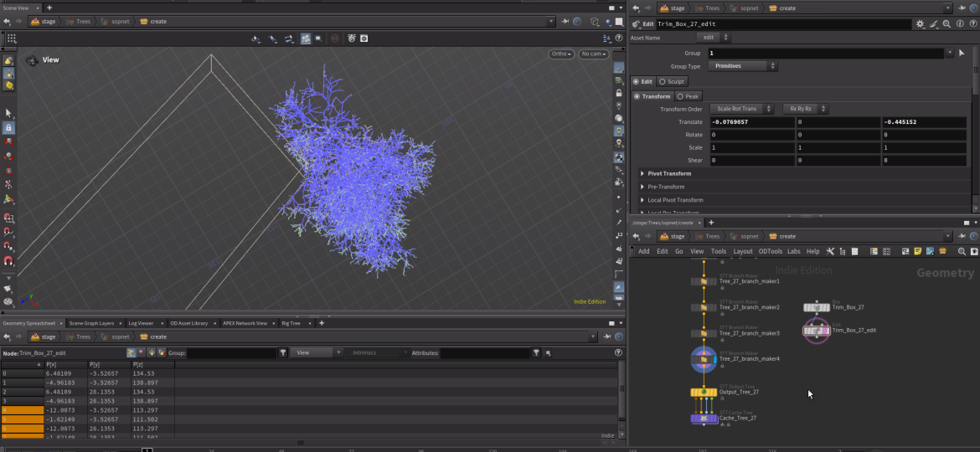Viewport: 980px width, 452px height.
Task: Select the Sculpt radio option
Action: [672, 81]
